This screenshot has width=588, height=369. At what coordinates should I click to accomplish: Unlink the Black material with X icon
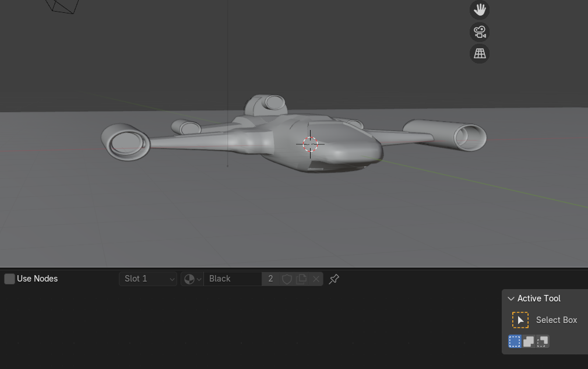click(x=316, y=279)
